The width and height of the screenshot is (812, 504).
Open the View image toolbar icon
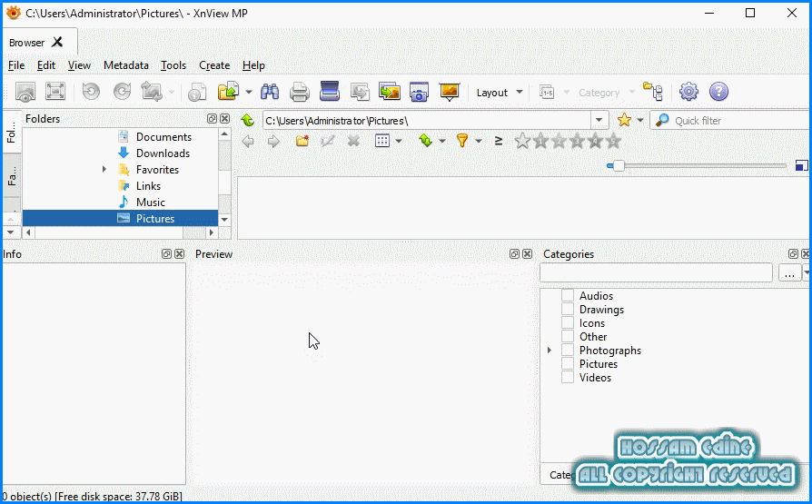[x=25, y=93]
